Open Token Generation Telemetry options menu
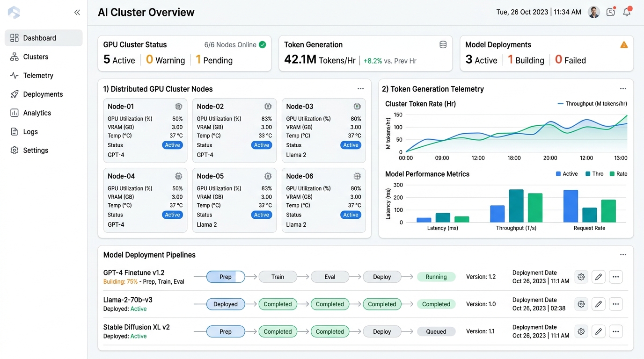Image resolution: width=644 pixels, height=359 pixels. [623, 89]
